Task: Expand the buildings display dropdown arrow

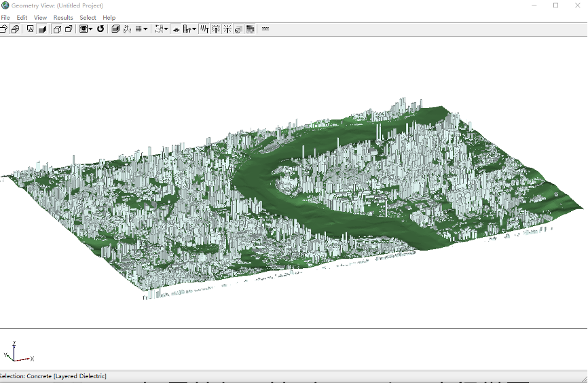Action: [x=194, y=29]
